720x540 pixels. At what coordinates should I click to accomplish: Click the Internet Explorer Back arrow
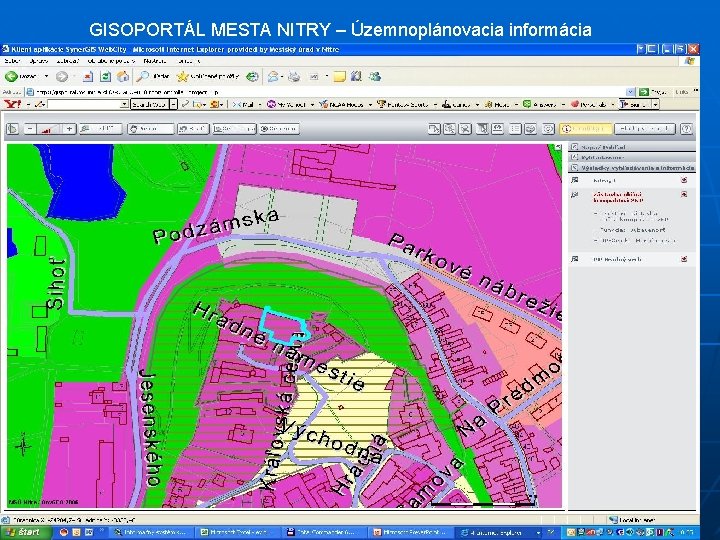(x=11, y=77)
